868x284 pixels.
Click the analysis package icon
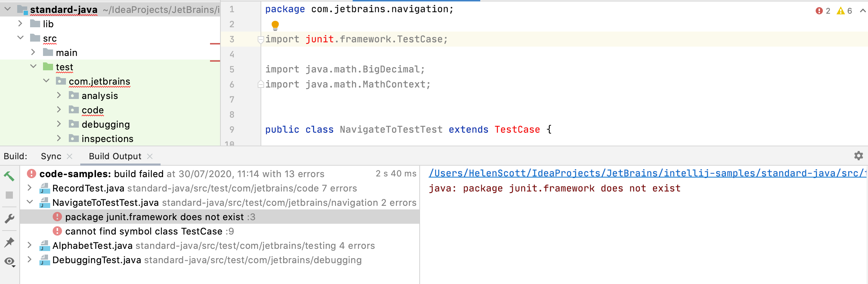pyautogui.click(x=74, y=95)
